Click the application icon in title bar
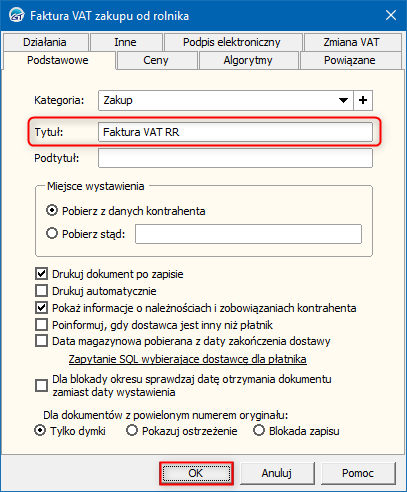407x492 pixels. pos(16,15)
